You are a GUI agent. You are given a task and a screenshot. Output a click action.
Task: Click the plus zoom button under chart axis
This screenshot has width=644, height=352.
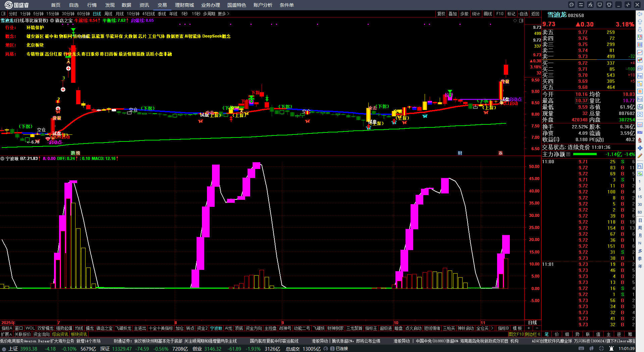(x=529, y=328)
